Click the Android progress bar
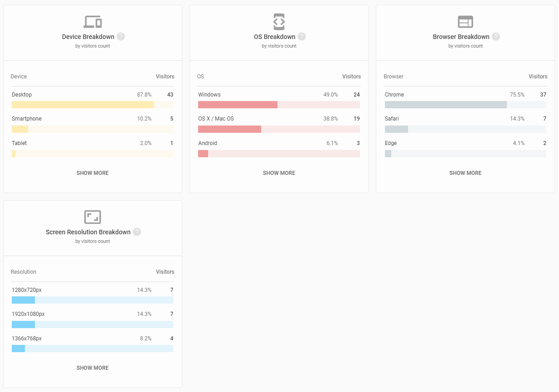This screenshot has height=392, width=559. click(x=279, y=154)
